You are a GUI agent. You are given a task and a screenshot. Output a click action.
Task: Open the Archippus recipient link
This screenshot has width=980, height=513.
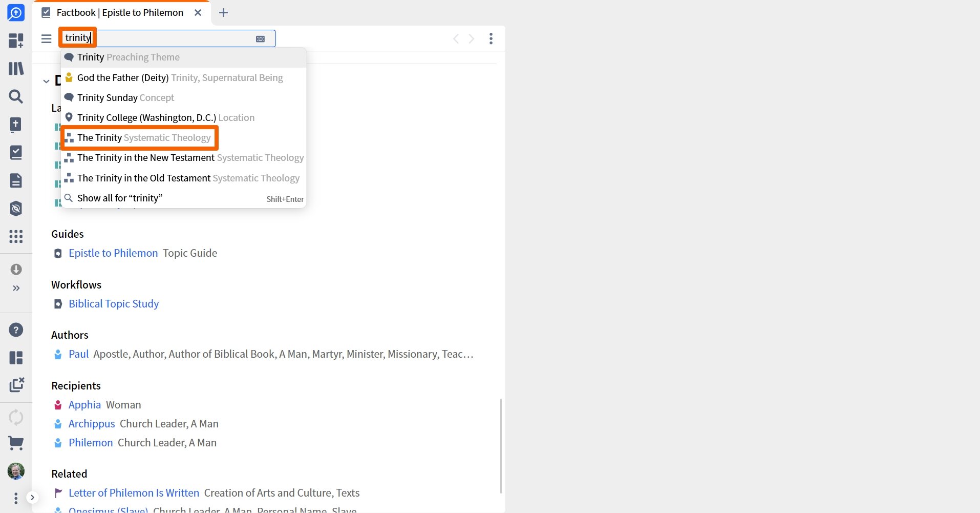92,424
